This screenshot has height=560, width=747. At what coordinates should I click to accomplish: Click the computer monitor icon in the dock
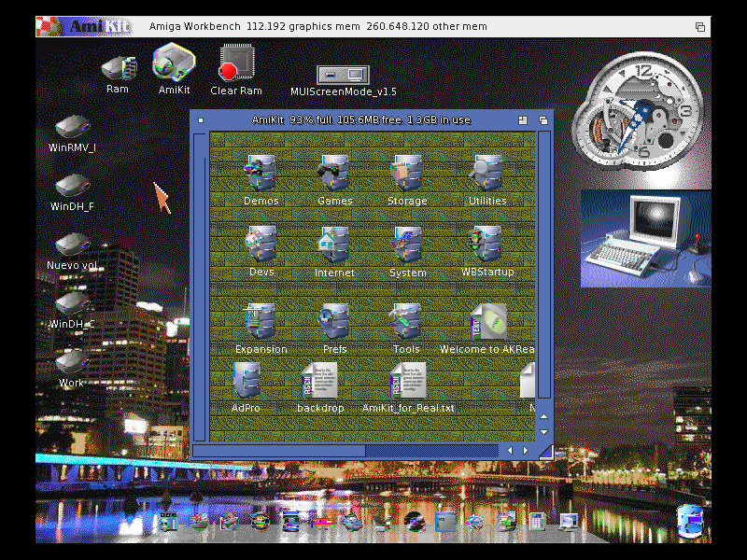tap(569, 522)
